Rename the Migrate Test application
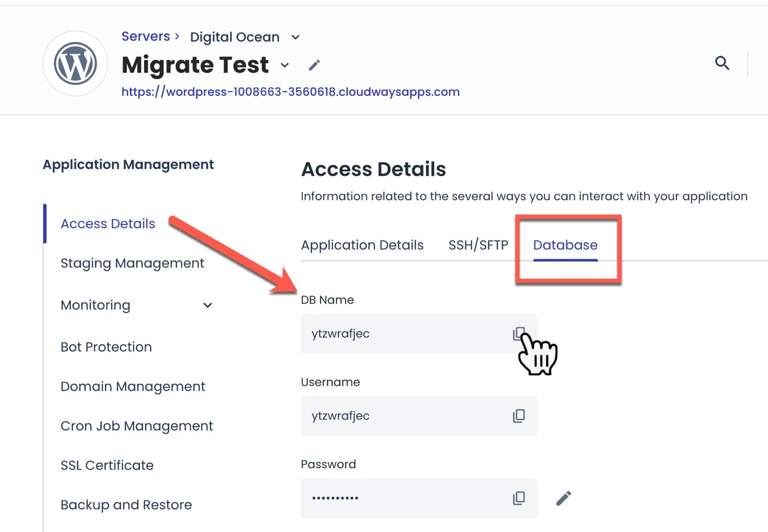768x532 pixels. tap(314, 64)
